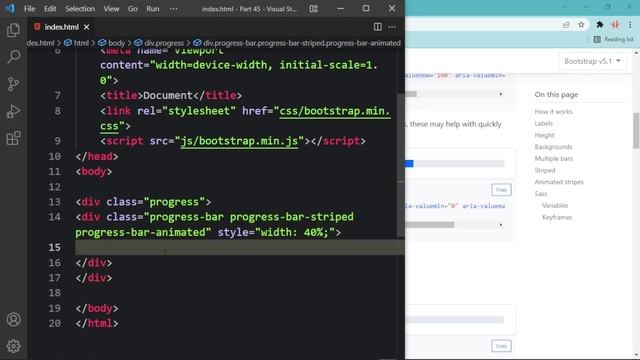Click the body breadcrumb
640x360 pixels.
point(111,43)
